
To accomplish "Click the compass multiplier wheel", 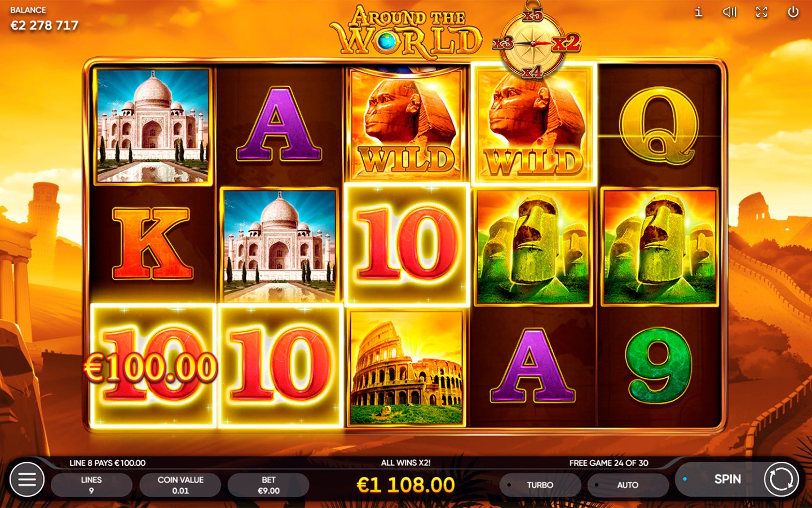I will (x=533, y=43).
